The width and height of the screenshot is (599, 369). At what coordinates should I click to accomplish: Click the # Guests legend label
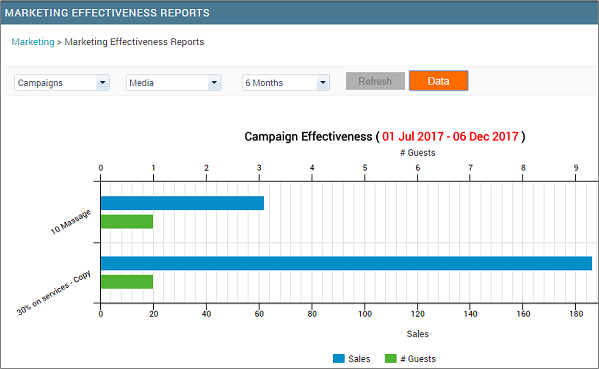click(x=418, y=359)
